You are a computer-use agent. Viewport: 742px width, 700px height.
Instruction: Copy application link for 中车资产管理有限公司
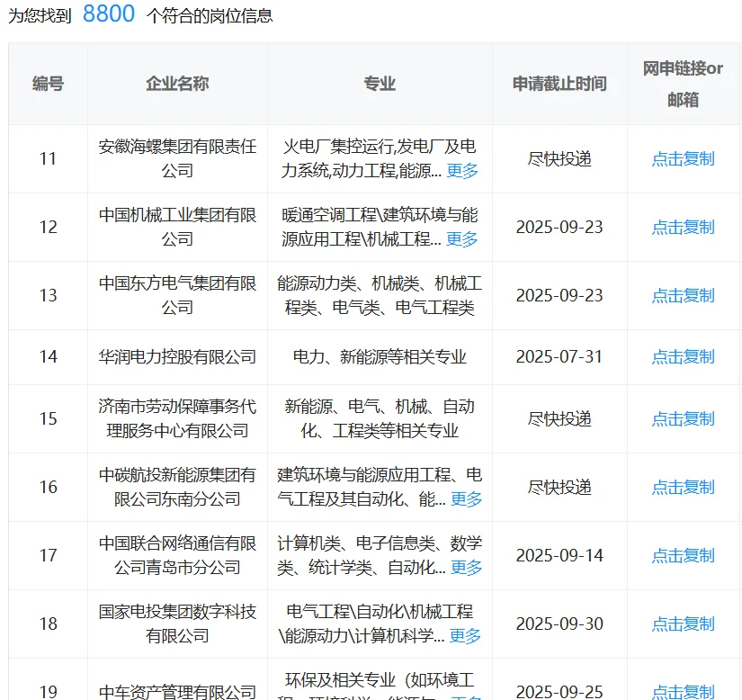coord(683,692)
